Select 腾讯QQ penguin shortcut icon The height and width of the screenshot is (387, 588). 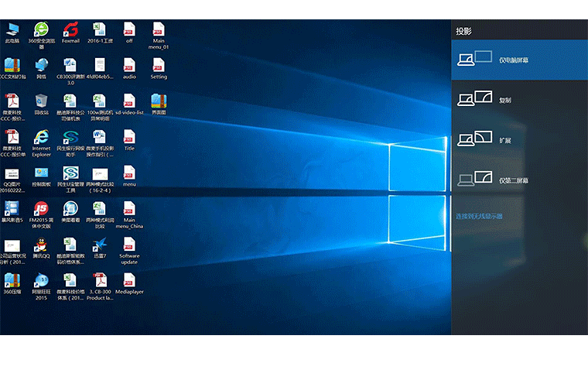(x=41, y=248)
